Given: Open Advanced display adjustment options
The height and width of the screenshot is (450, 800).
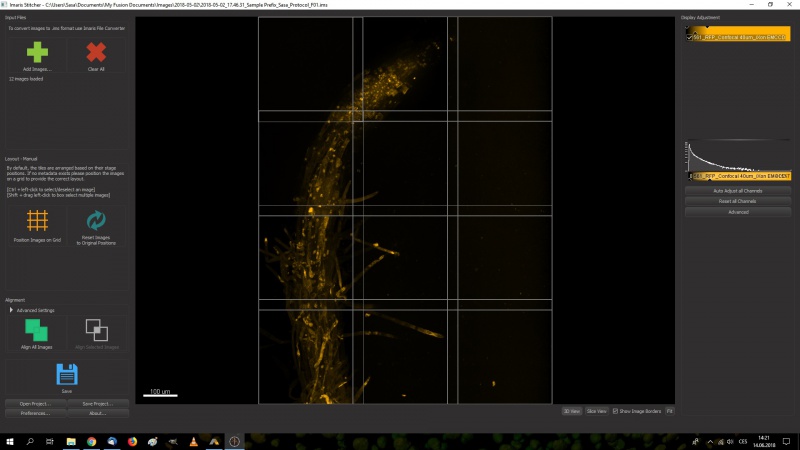Looking at the screenshot, I should pos(738,212).
